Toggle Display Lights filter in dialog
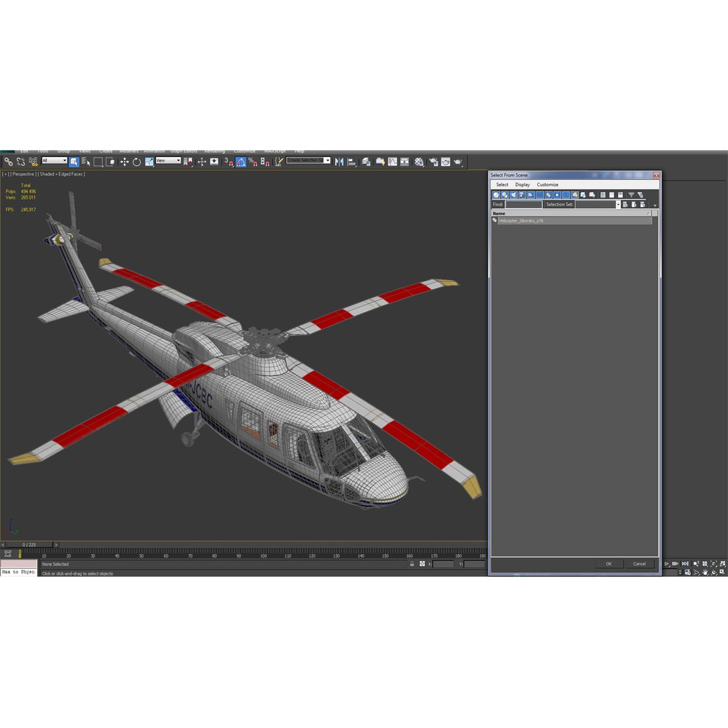 [514, 195]
